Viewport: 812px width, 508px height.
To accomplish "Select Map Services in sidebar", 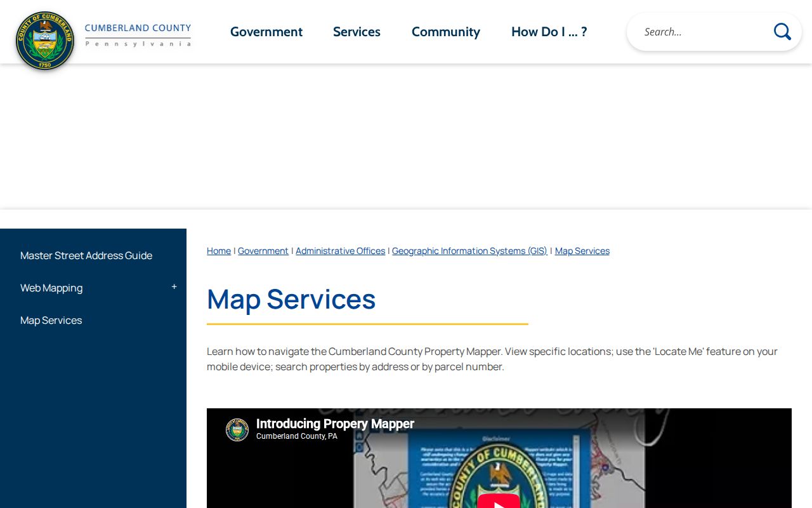I will [51, 320].
